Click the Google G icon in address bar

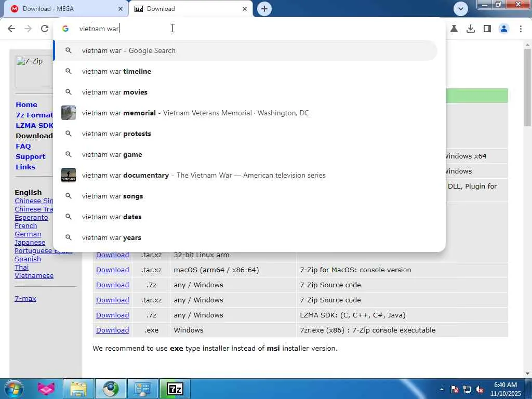(x=65, y=29)
